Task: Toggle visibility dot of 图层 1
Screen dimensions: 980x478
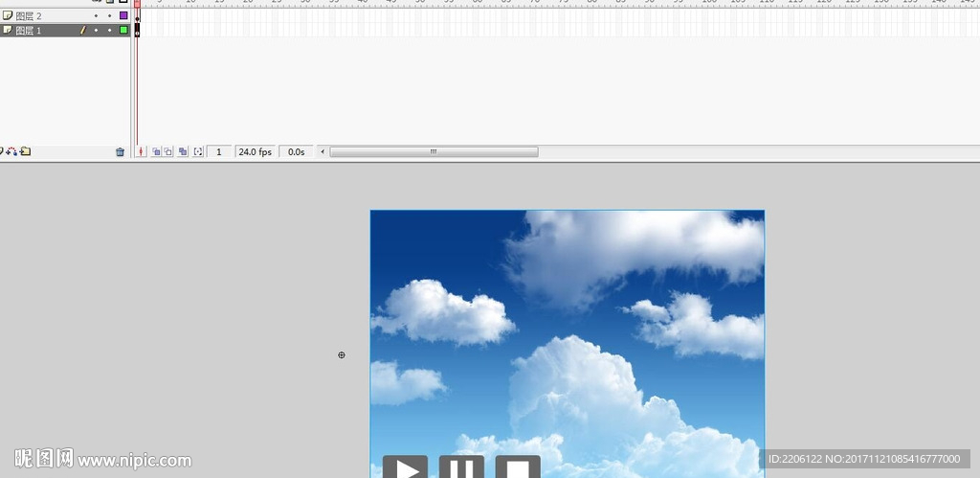Action: 96,30
